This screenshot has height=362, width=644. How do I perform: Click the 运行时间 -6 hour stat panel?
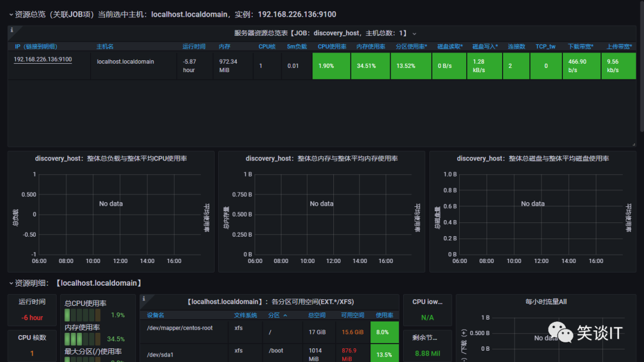click(x=32, y=310)
